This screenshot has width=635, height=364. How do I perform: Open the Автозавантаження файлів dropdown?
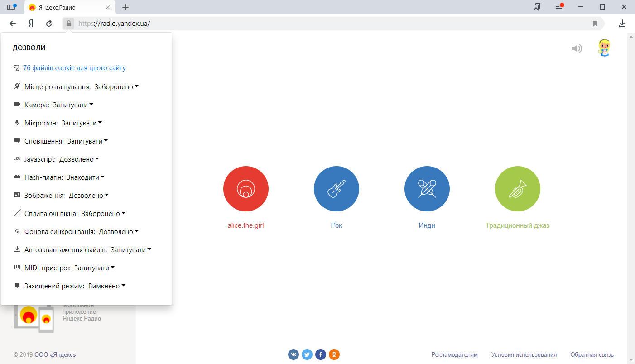tap(131, 249)
